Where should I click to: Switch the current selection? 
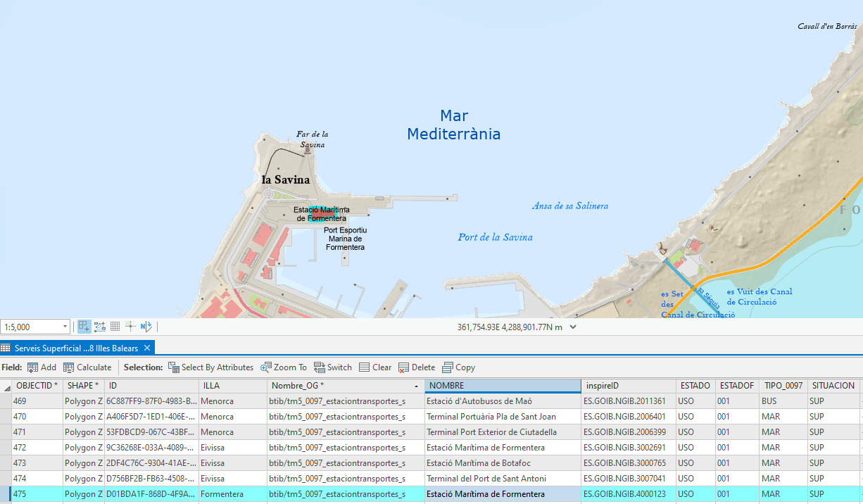point(333,367)
